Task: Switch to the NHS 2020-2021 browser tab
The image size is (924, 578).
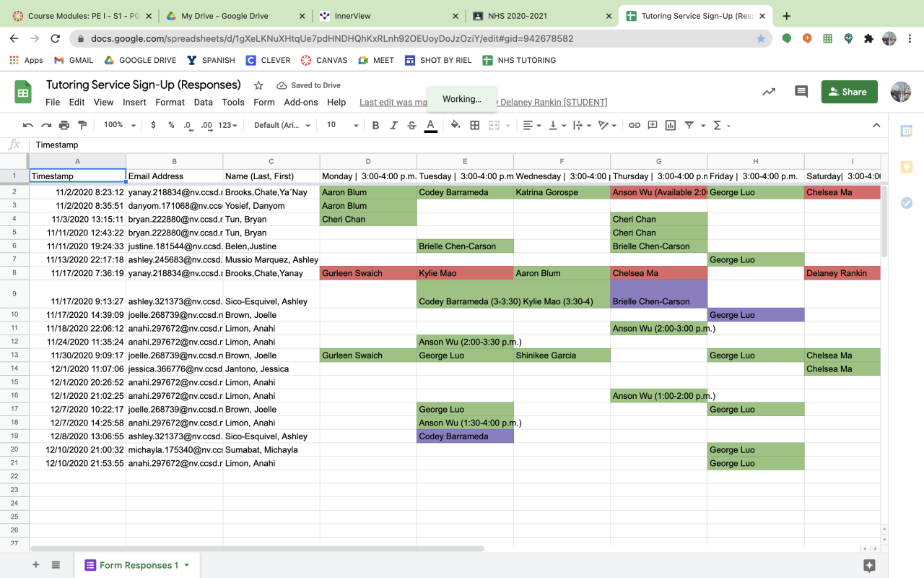Action: tap(536, 16)
